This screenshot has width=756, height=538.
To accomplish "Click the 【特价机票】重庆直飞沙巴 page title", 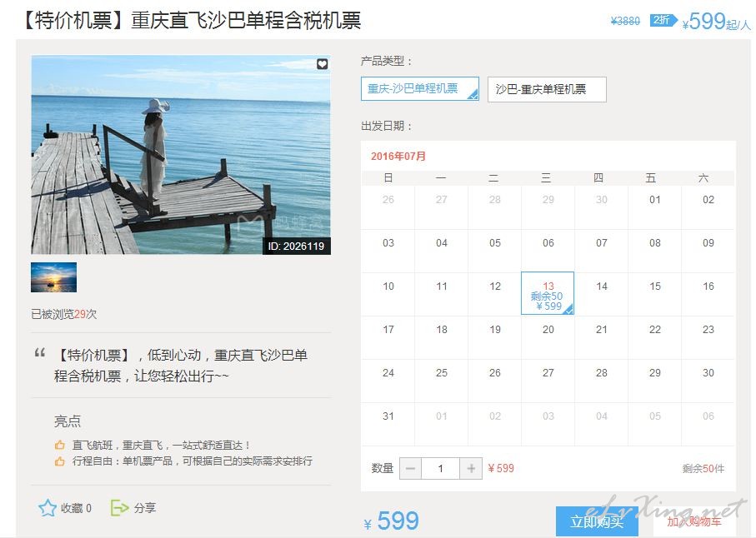I will (191, 20).
